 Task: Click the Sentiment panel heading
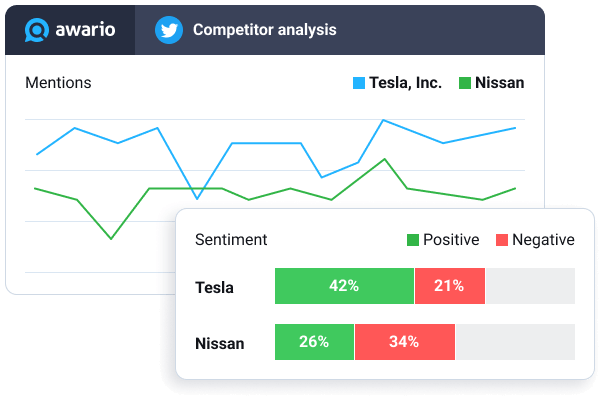[x=231, y=240]
